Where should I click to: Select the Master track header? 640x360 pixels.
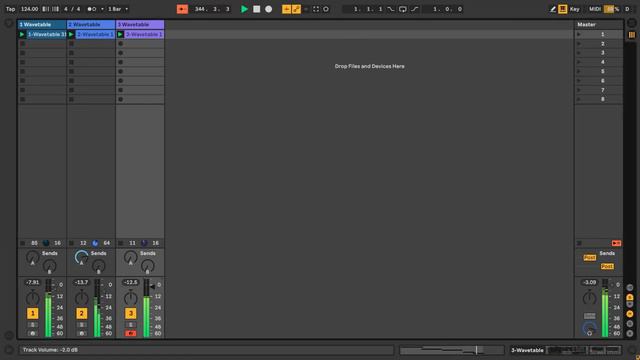(599, 24)
